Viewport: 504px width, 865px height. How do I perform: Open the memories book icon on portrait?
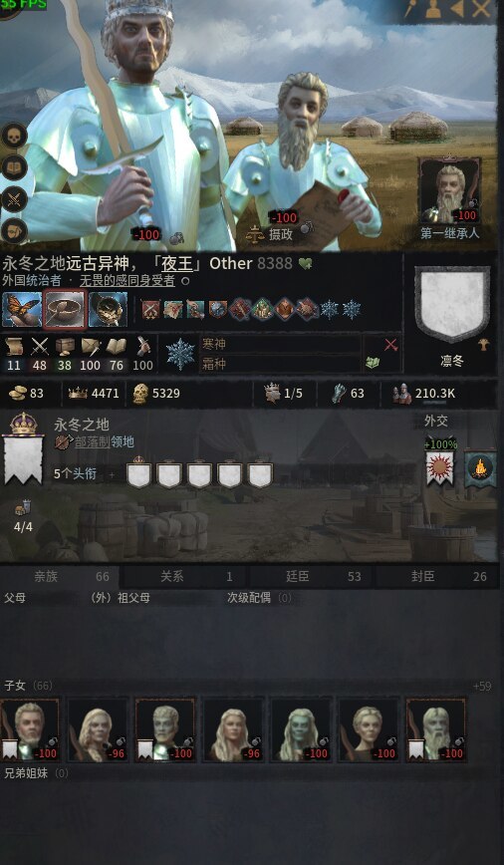pyautogui.click(x=13, y=167)
